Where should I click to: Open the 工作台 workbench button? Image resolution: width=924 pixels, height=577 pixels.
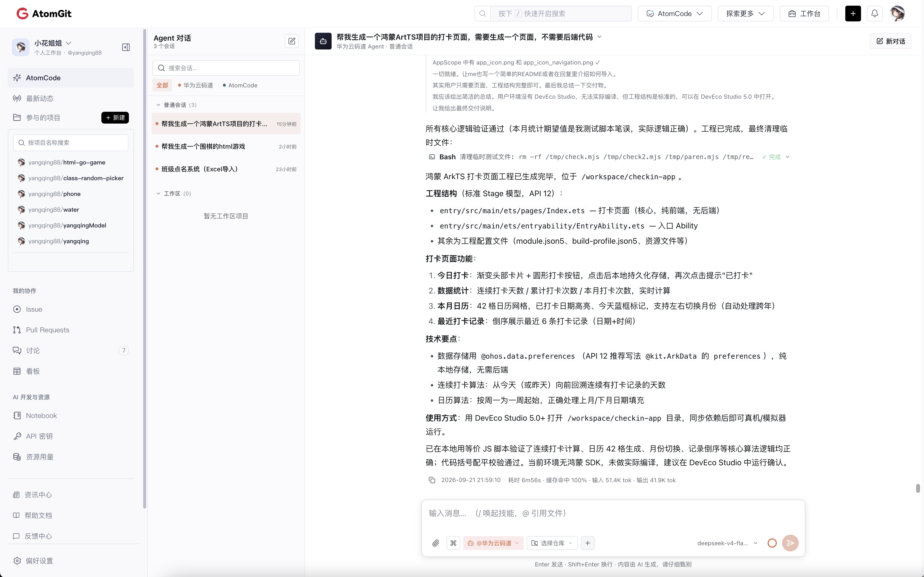804,14
